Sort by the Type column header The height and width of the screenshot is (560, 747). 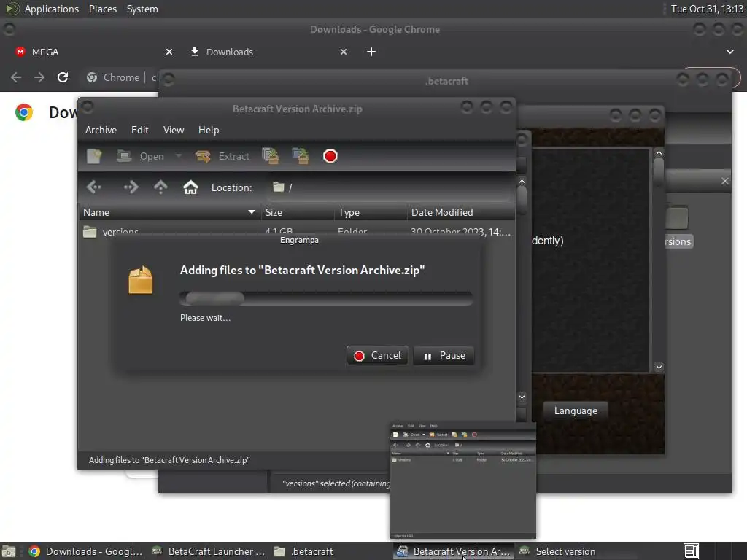(371, 212)
